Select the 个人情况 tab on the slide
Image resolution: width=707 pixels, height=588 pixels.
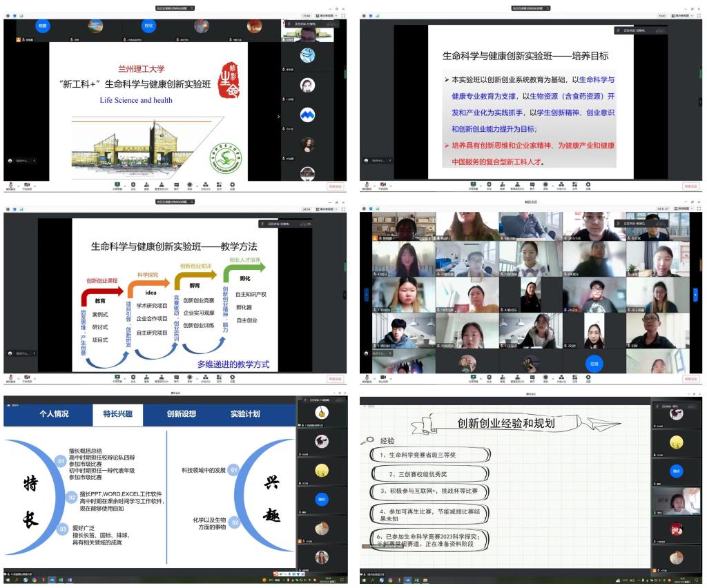54,414
